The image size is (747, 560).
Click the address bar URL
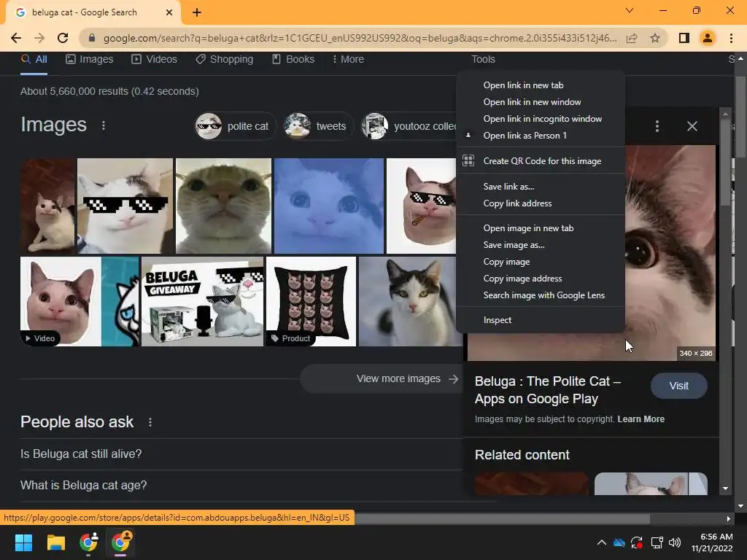pyautogui.click(x=360, y=38)
